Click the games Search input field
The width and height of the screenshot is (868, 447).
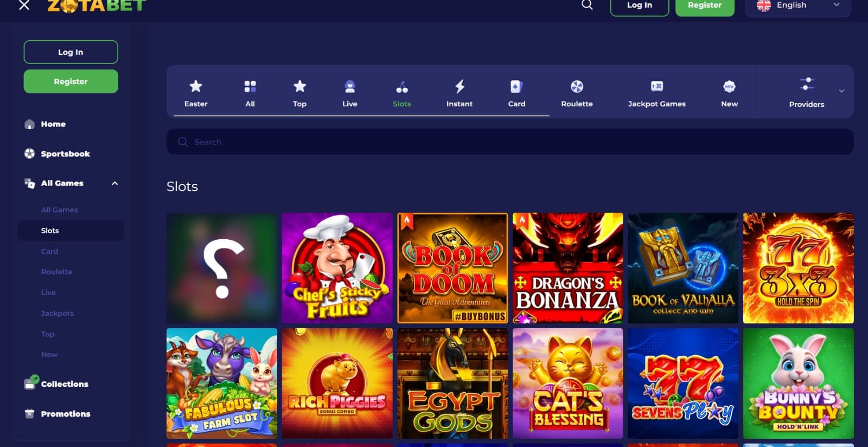tap(510, 142)
